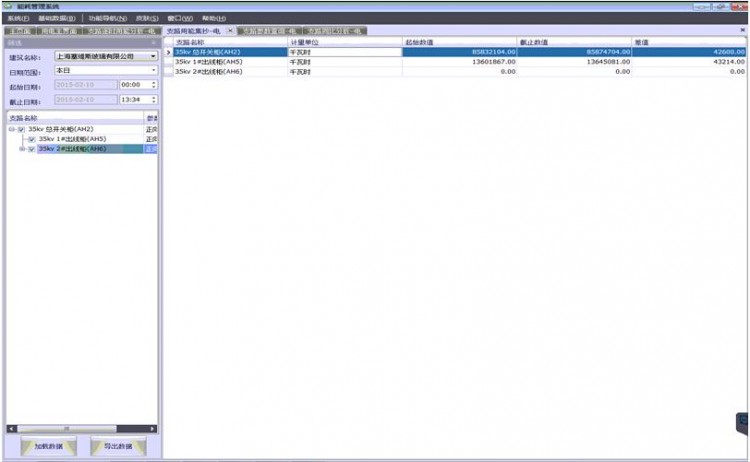Collapse the 35kv 总开关柜(AH2) tree node
Screen dimensions: 750x462
point(11,130)
